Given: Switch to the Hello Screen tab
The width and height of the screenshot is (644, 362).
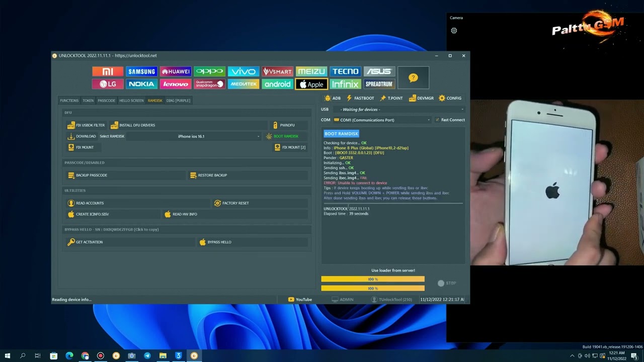Looking at the screenshot, I should (x=131, y=101).
